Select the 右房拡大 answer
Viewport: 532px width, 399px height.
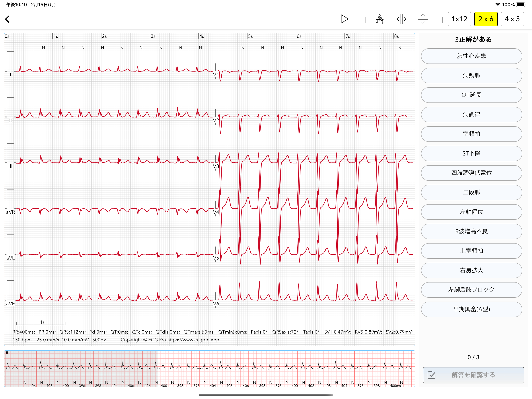(471, 270)
